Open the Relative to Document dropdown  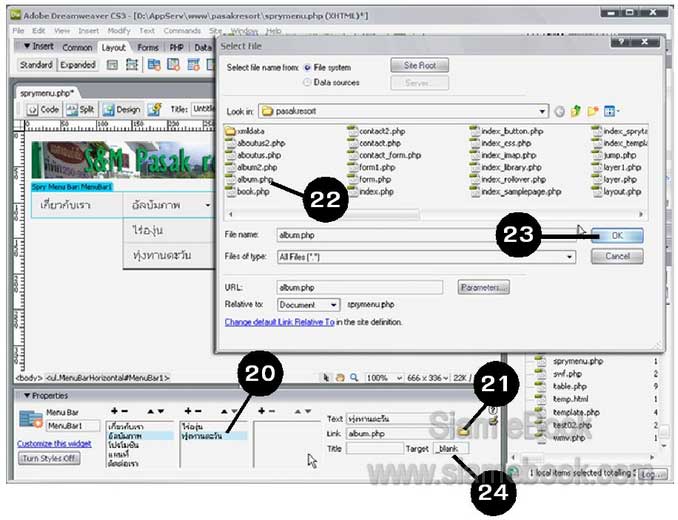tap(333, 305)
